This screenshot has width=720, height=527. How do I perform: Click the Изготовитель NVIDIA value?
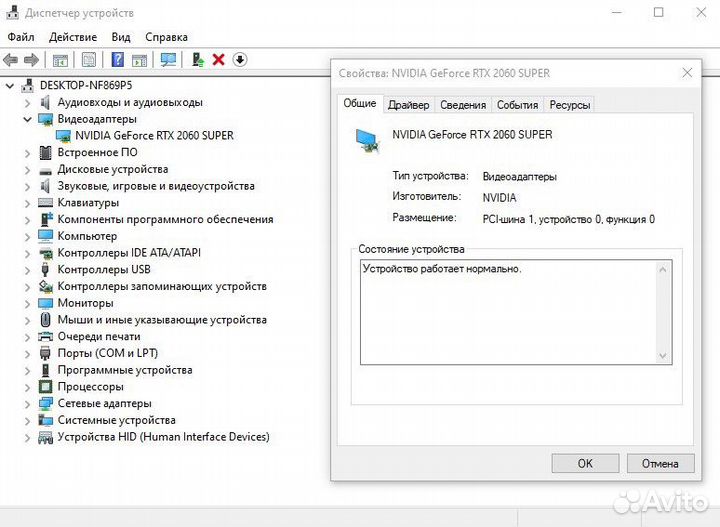(x=499, y=198)
